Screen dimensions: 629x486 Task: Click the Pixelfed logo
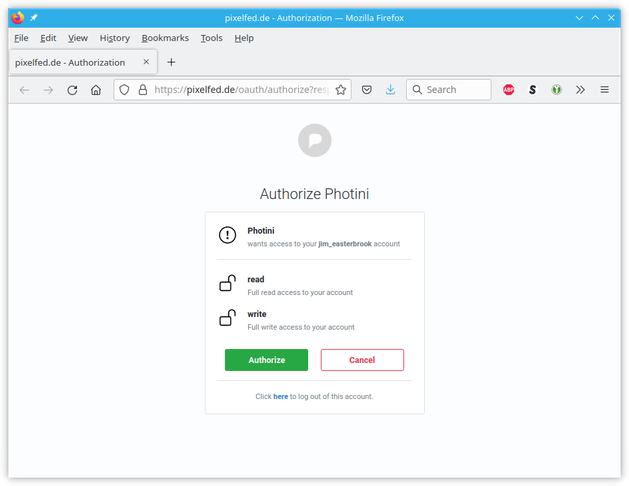(x=315, y=140)
